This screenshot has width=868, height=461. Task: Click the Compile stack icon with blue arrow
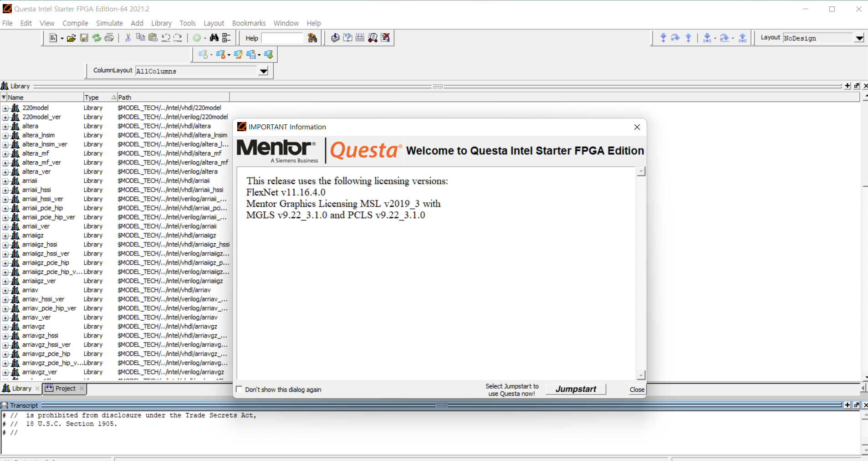point(335,38)
